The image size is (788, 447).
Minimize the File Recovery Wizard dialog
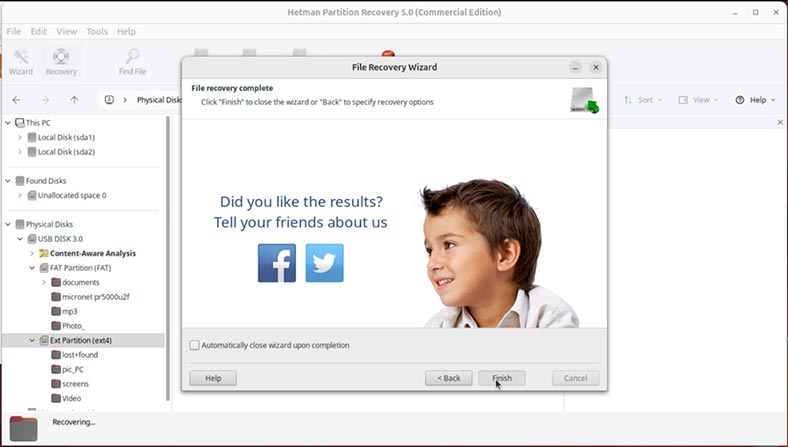(x=576, y=67)
